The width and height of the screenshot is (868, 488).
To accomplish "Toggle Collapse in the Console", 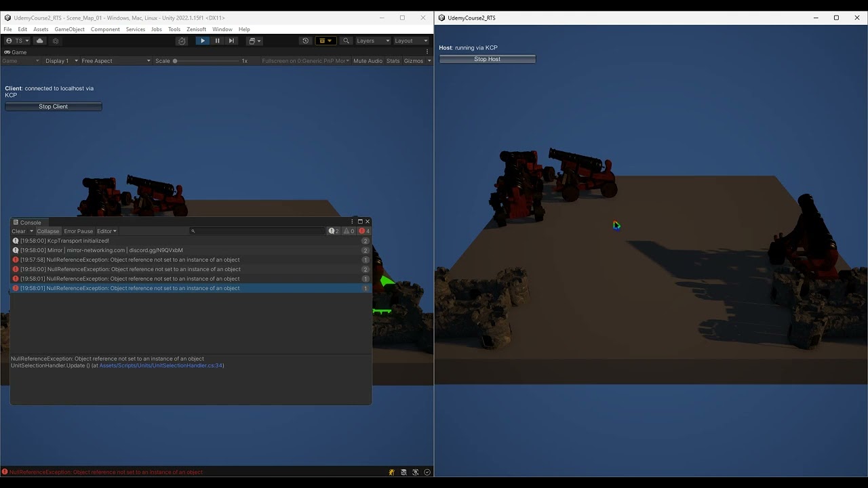I will (x=48, y=231).
